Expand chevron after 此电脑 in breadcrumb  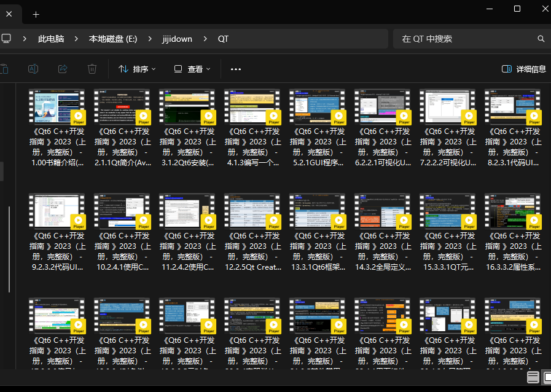pyautogui.click(x=77, y=39)
